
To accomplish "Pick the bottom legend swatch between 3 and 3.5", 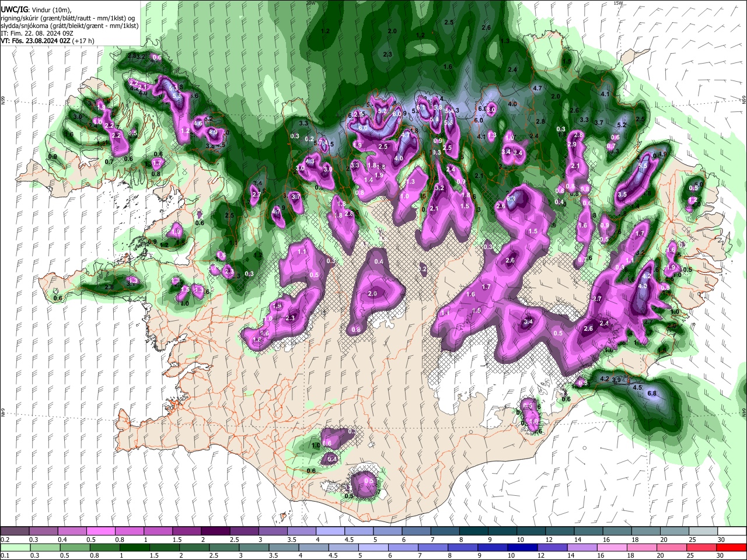I will coord(254,547).
